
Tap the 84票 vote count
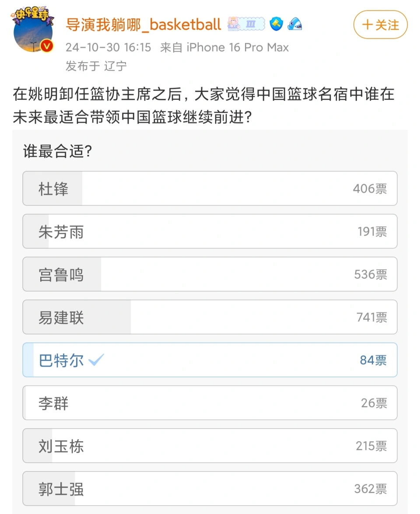click(x=374, y=360)
